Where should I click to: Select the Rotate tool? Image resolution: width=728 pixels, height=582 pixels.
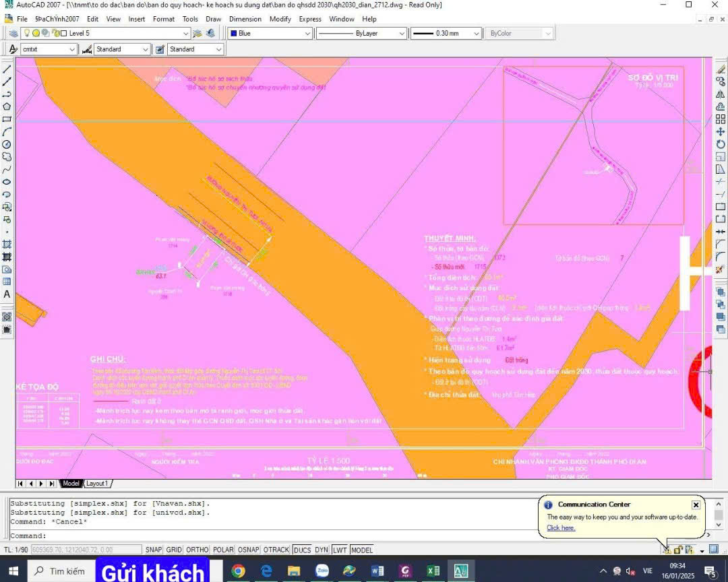(x=720, y=144)
